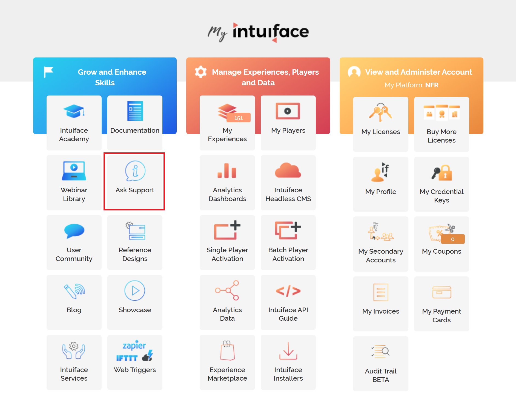The width and height of the screenshot is (516, 420).
Task: Open the Reference Designs tile
Action: point(135,242)
